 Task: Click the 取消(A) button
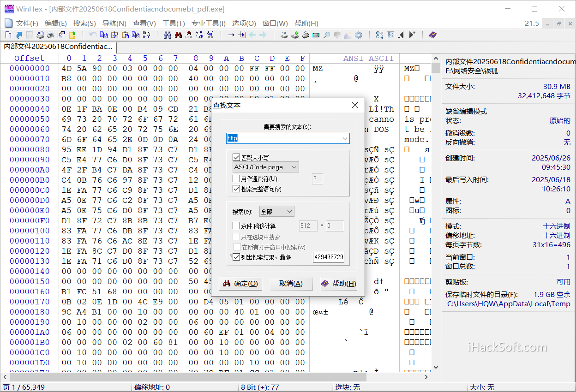291,284
